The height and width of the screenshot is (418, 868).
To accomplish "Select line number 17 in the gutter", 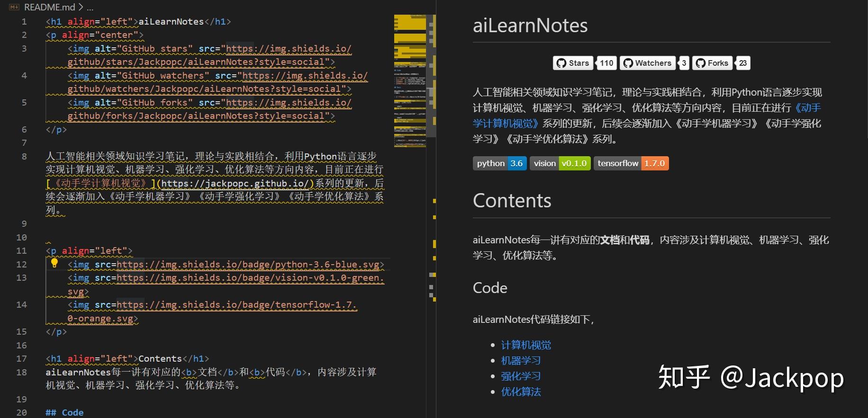I will [22, 359].
